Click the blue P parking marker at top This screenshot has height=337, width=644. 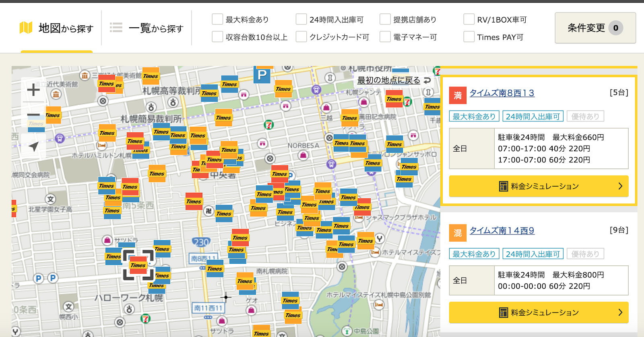(x=262, y=75)
